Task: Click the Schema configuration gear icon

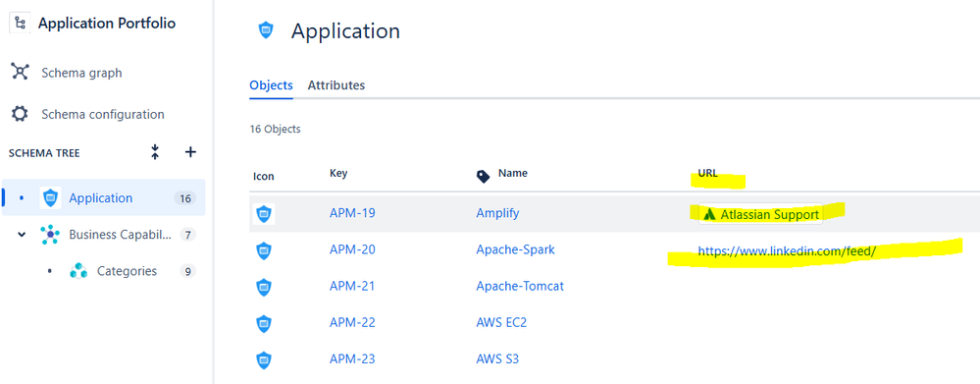Action: pyautogui.click(x=20, y=114)
